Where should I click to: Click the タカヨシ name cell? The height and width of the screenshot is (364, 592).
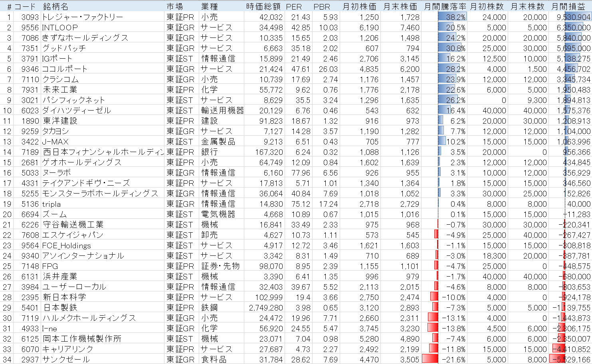point(102,131)
